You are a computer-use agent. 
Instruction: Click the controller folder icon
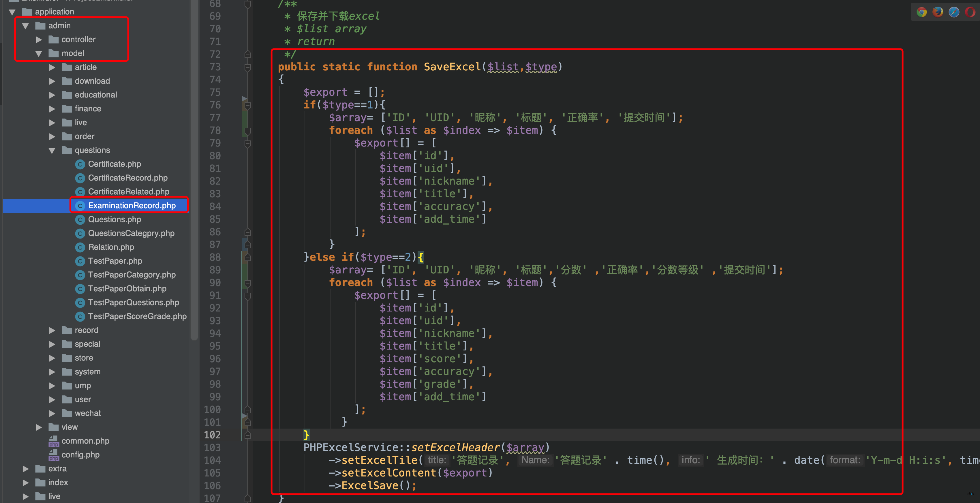pyautogui.click(x=54, y=40)
